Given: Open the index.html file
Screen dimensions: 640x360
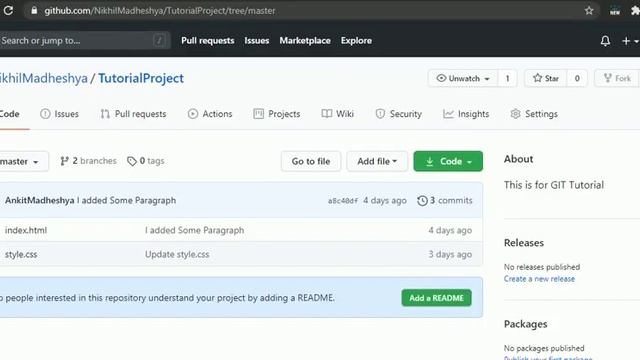Looking at the screenshot, I should click(26, 230).
